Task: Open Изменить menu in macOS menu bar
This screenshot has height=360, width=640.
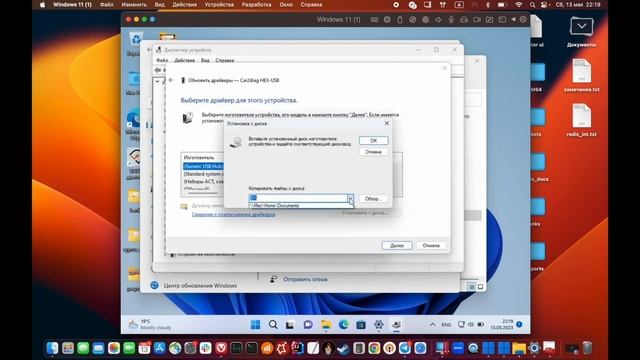Action: coord(134,5)
